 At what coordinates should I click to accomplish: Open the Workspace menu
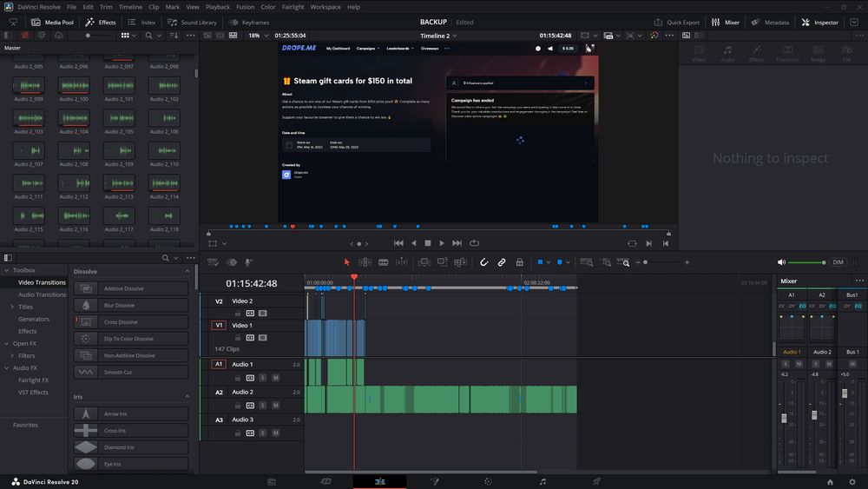pyautogui.click(x=325, y=7)
